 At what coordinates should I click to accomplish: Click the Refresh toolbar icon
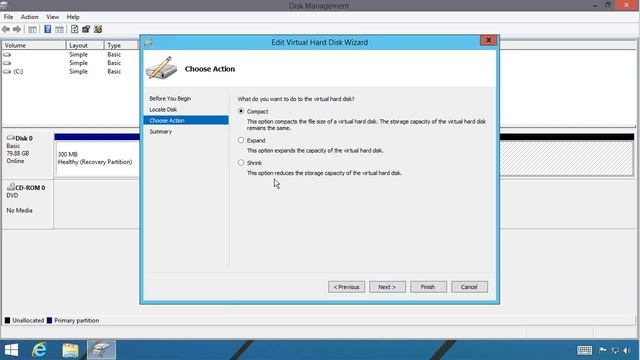pyautogui.click(x=74, y=29)
